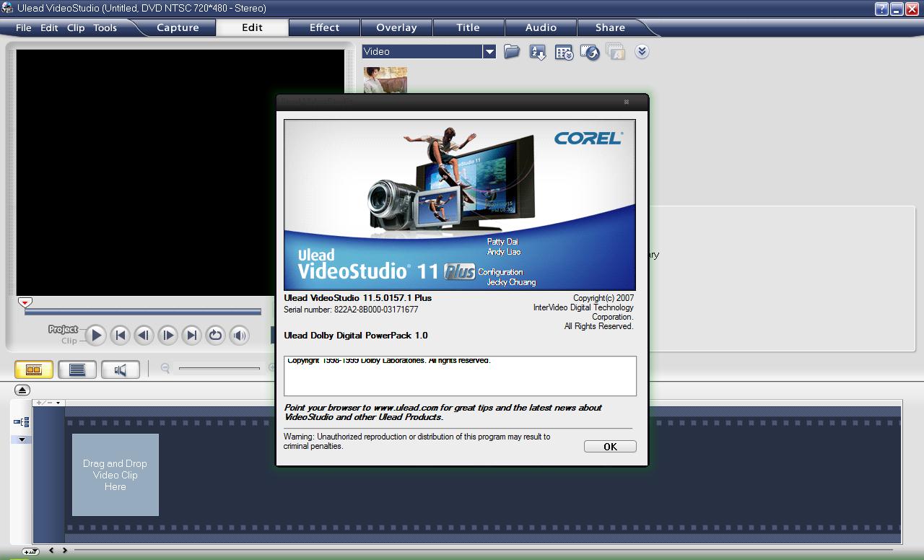Open the Audio View
This screenshot has width=924, height=560.
click(x=120, y=369)
